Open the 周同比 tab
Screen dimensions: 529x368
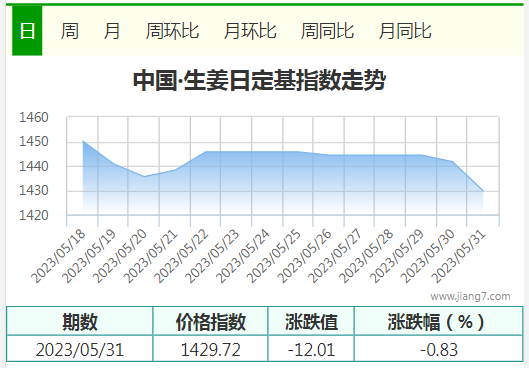click(327, 31)
